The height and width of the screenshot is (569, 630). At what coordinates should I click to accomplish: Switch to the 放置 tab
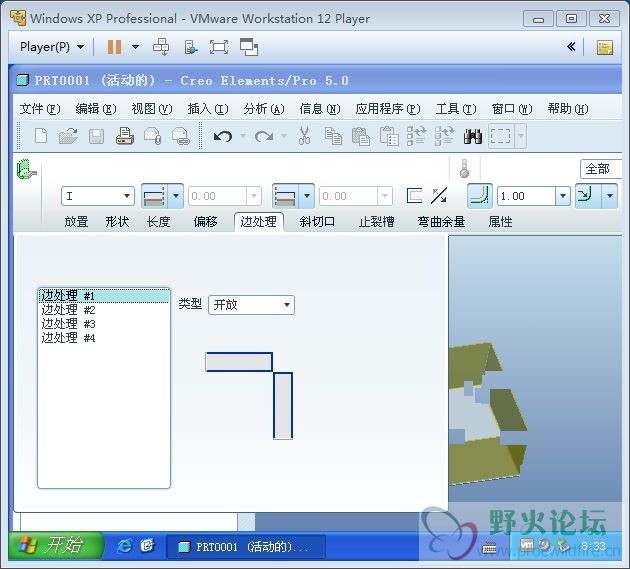click(x=76, y=221)
